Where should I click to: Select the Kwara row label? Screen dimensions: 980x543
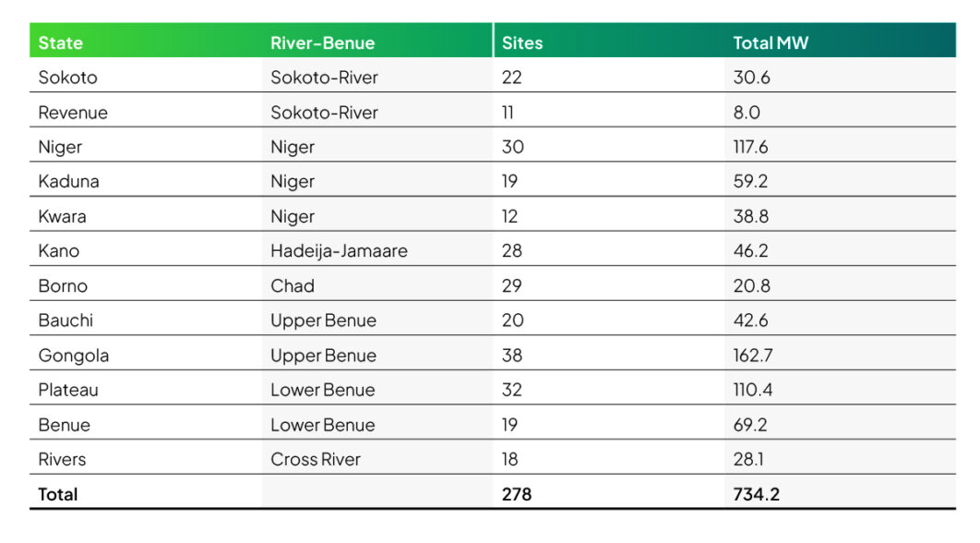click(x=60, y=217)
